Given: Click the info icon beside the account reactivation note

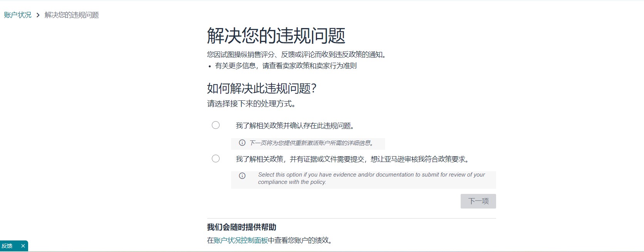Looking at the screenshot, I should [x=242, y=143].
